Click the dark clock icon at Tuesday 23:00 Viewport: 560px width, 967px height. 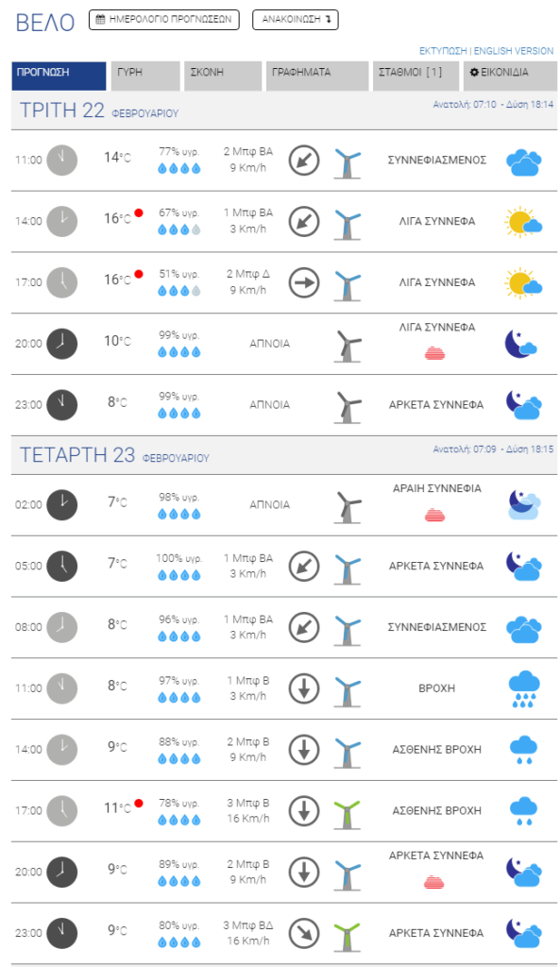[62, 405]
